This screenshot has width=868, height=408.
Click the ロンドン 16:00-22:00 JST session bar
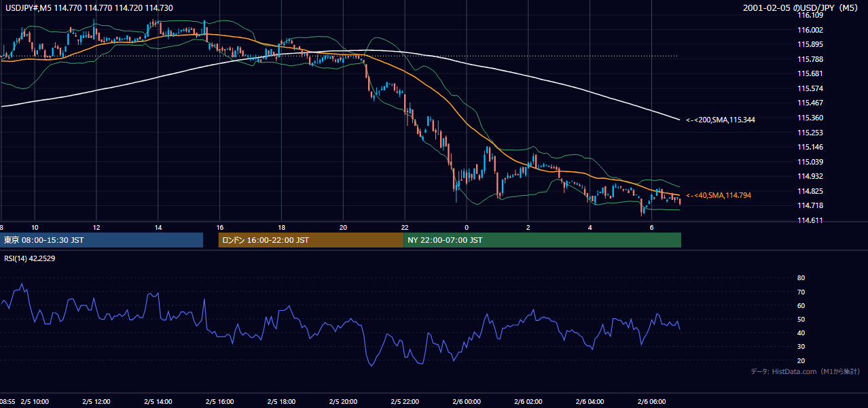[x=311, y=240]
